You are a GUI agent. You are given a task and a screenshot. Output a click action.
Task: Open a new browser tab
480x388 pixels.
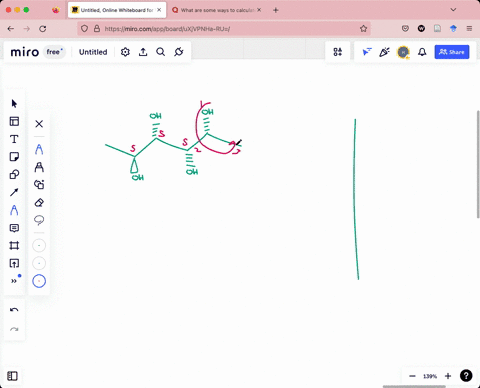click(276, 10)
